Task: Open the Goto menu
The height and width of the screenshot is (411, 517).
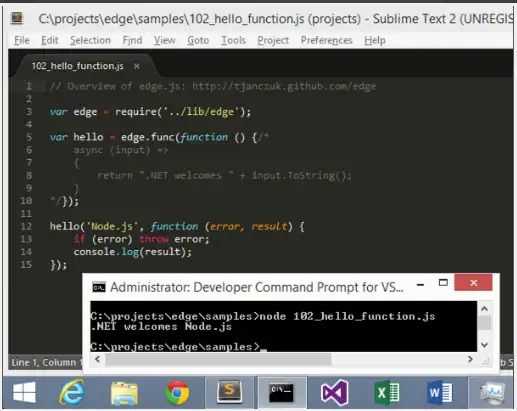Action: 198,40
